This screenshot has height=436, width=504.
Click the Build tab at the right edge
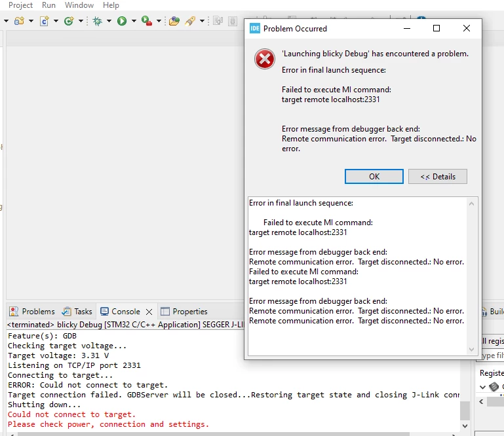(493, 312)
